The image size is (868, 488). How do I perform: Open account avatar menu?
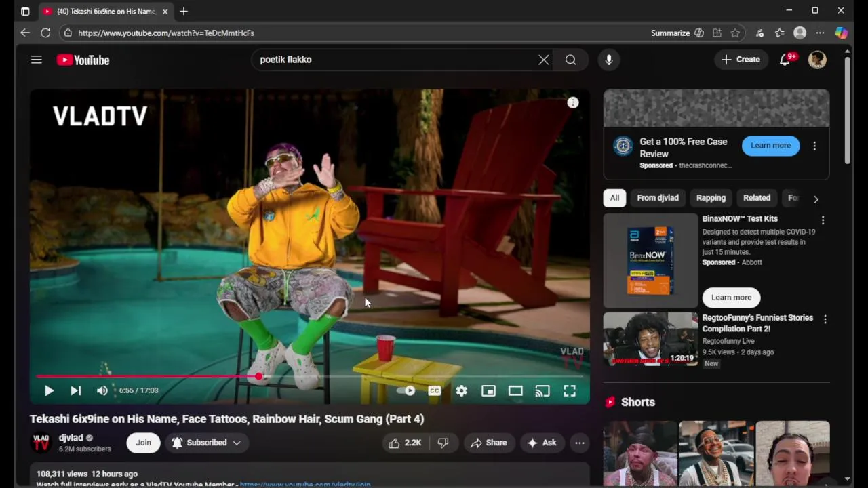coord(818,60)
